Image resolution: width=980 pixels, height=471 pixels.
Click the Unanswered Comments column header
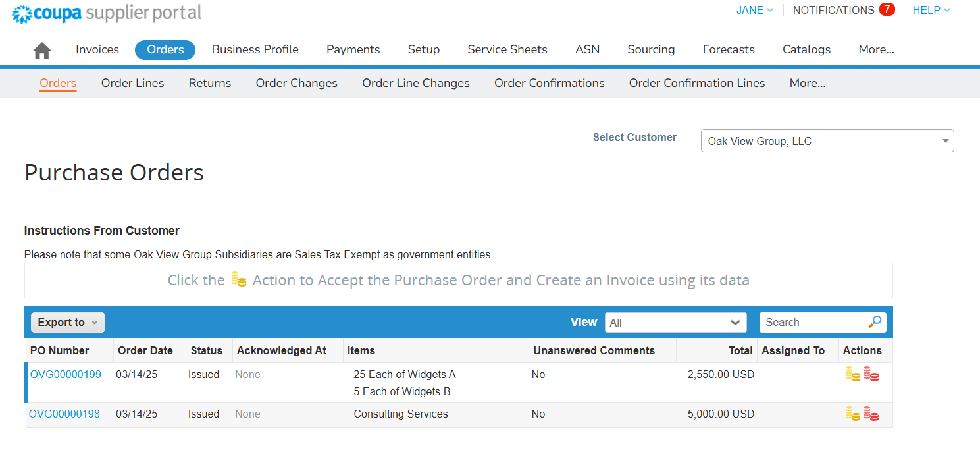click(594, 350)
